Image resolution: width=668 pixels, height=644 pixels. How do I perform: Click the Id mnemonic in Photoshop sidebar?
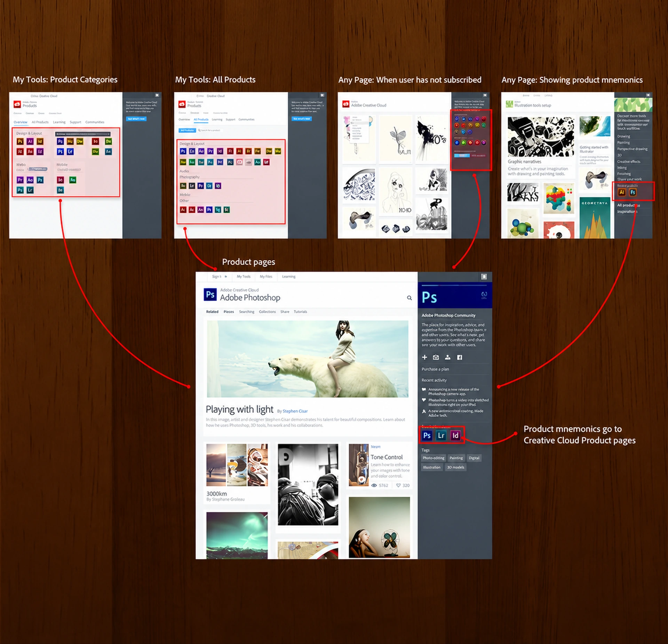coord(455,435)
